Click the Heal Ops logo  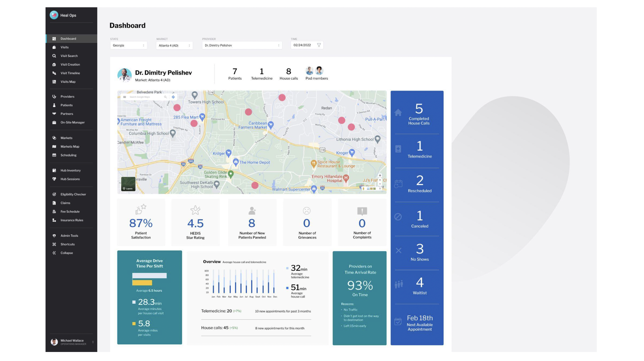coord(54,15)
